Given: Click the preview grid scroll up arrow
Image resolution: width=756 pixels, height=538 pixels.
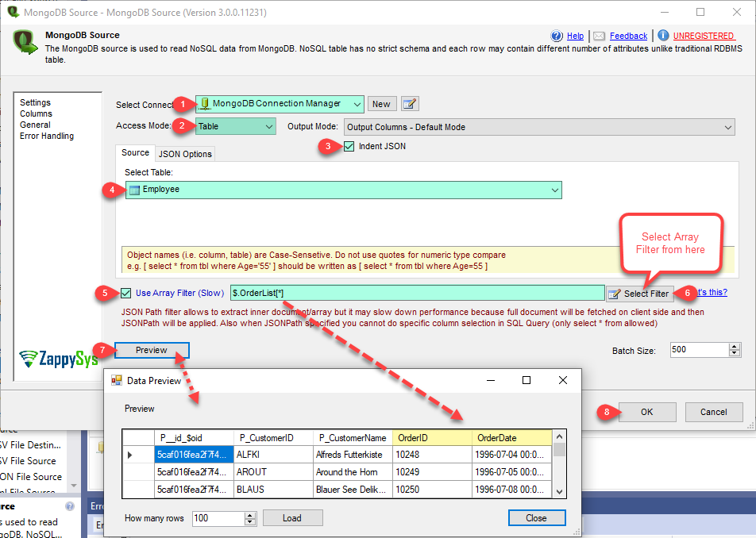Looking at the screenshot, I should [x=559, y=436].
